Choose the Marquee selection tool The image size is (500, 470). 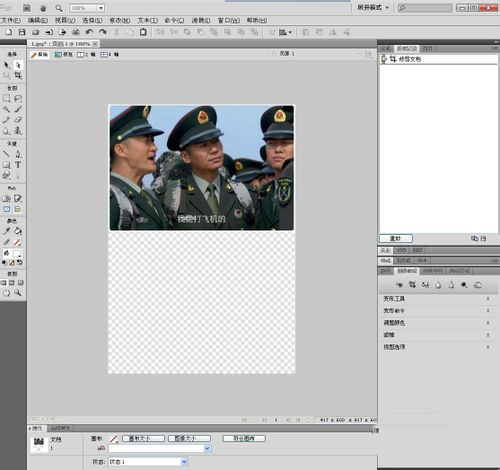click(x=6, y=98)
